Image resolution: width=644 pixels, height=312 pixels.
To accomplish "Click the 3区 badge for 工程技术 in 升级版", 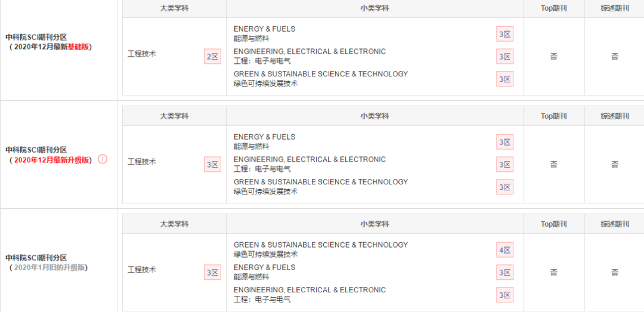I will click(x=212, y=165).
